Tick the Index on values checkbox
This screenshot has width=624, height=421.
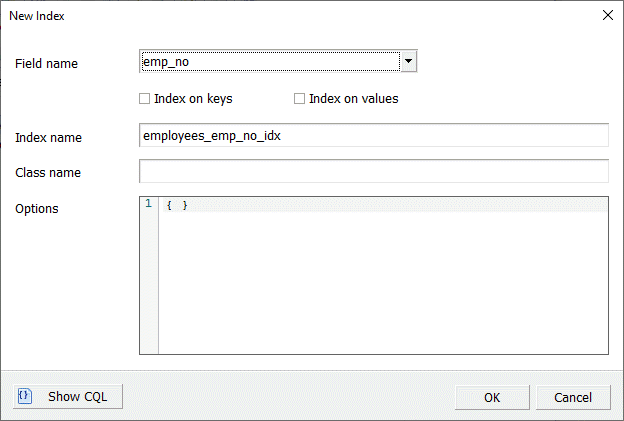click(299, 99)
